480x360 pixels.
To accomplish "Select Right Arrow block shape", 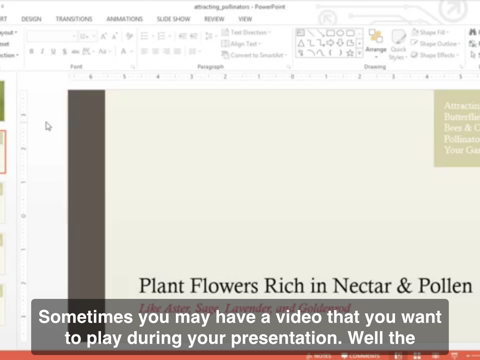I will point(330,43).
